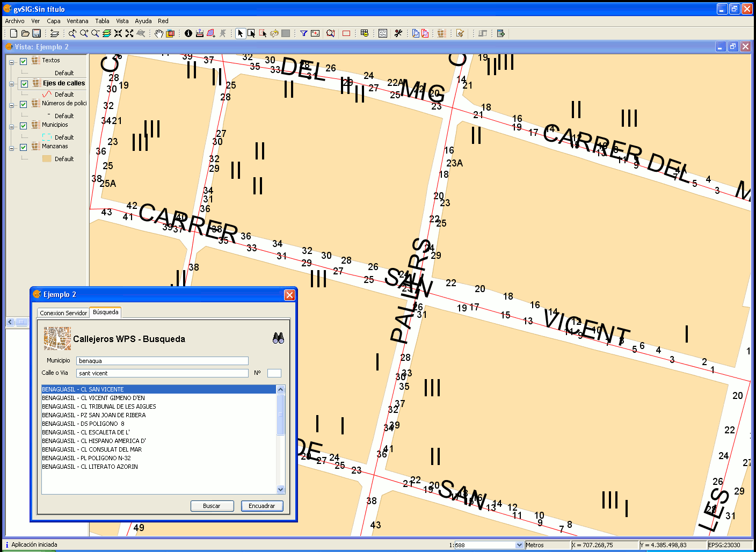756x552 pixels.
Task: Click the Calle o Via input field
Action: [162, 373]
